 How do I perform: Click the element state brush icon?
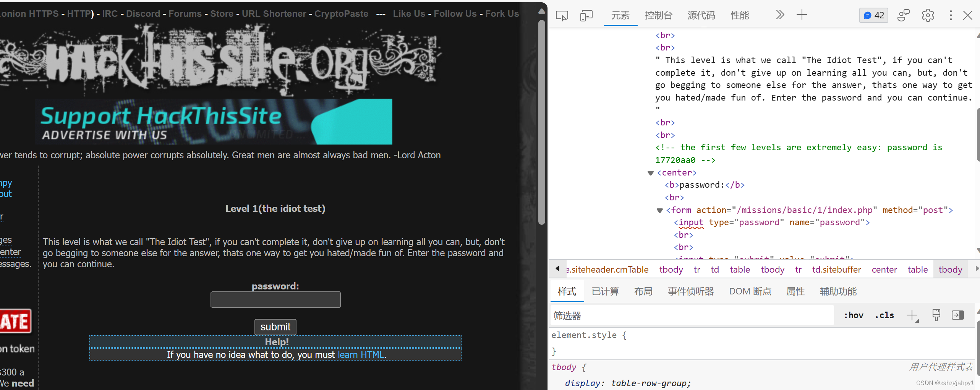click(x=936, y=315)
